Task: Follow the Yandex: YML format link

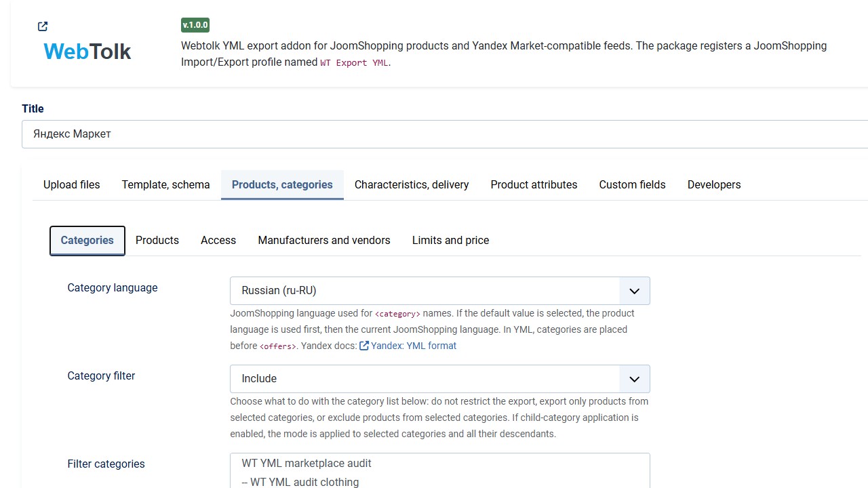Action: 414,346
